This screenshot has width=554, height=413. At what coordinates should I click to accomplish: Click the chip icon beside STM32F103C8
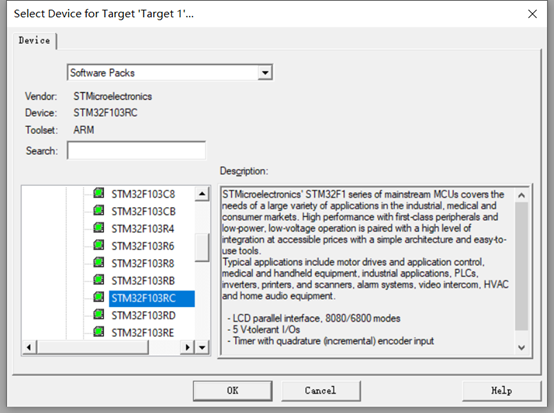(99, 193)
